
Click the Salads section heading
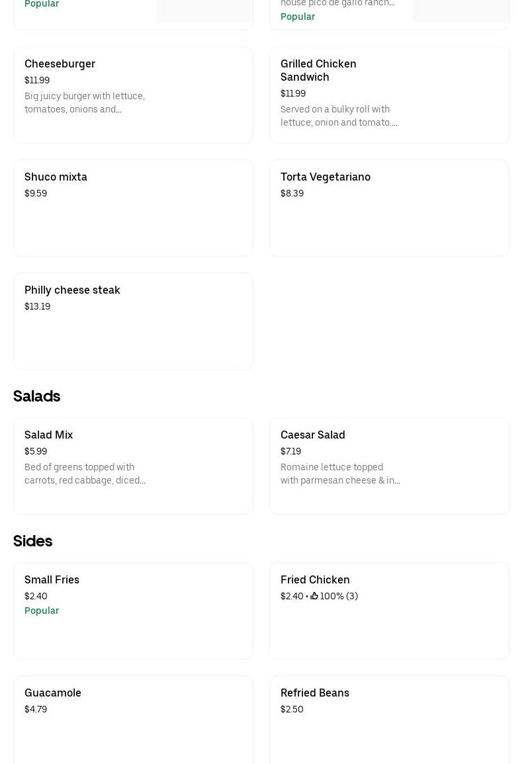pyautogui.click(x=37, y=396)
